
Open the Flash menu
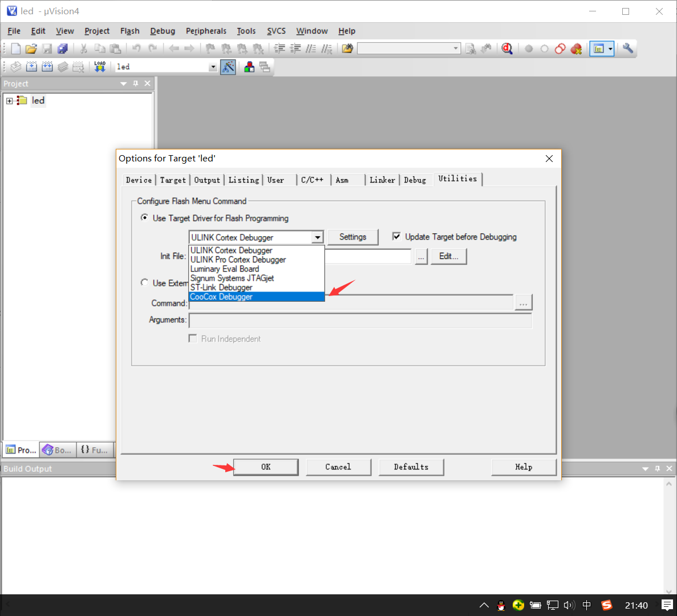click(129, 31)
